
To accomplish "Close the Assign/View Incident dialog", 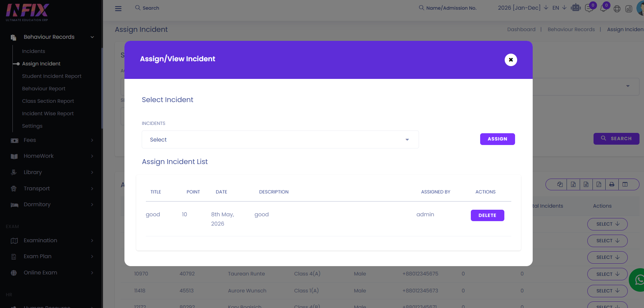I will click(x=511, y=60).
